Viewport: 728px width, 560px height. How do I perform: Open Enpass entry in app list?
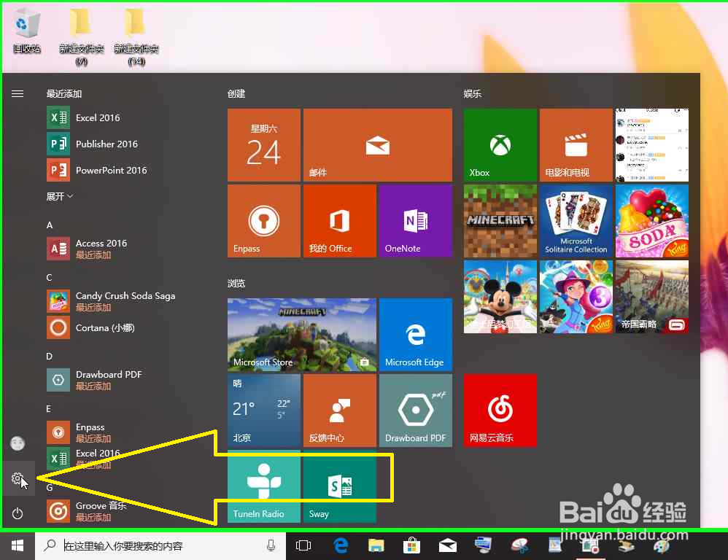(79, 432)
